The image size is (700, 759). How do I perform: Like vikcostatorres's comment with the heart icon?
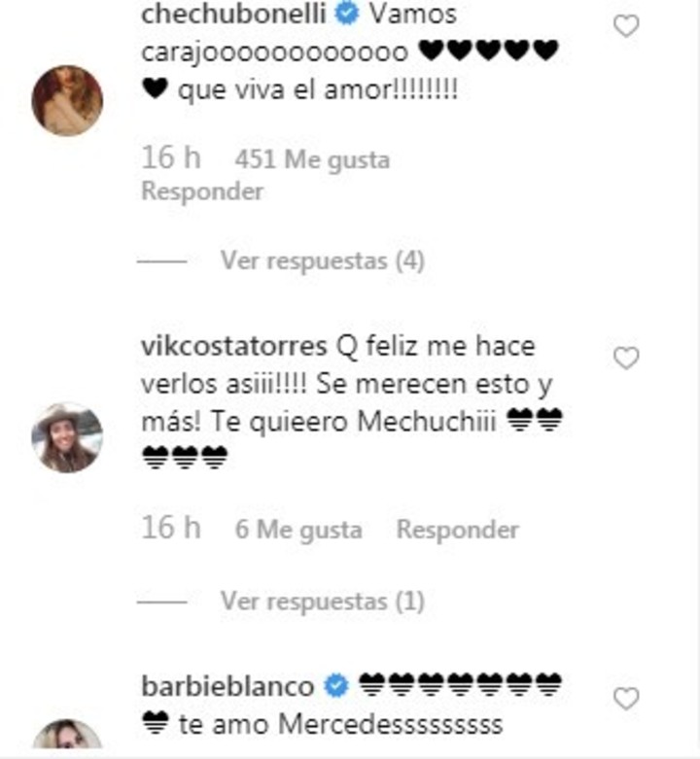[x=626, y=359]
